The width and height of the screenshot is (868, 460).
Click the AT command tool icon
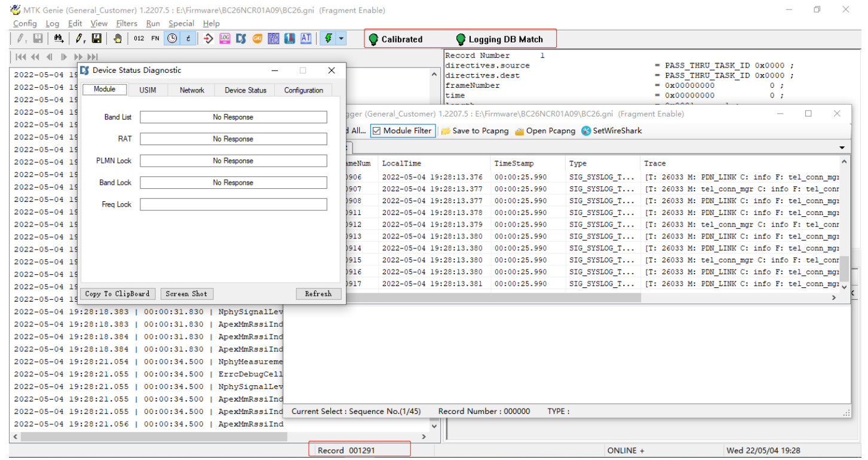[306, 39]
